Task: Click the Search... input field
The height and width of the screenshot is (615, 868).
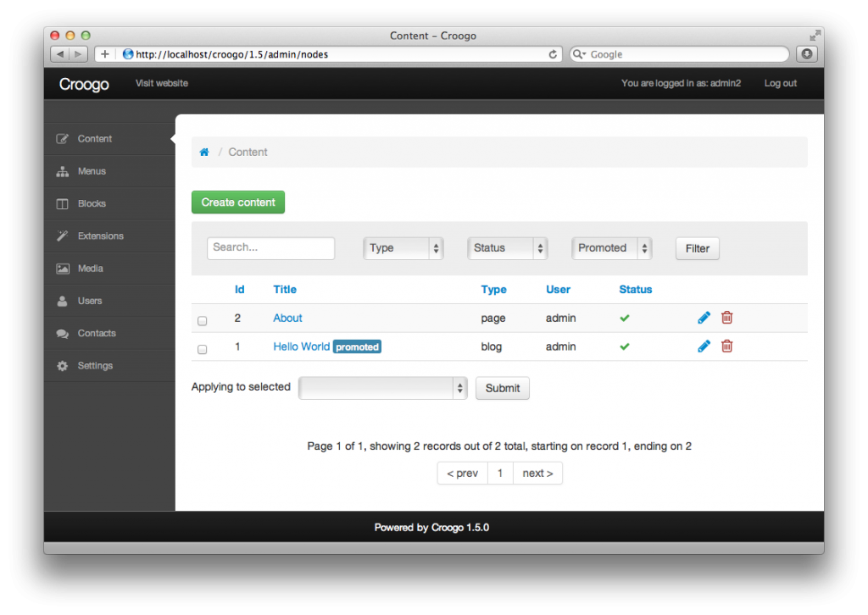Action: 270,247
